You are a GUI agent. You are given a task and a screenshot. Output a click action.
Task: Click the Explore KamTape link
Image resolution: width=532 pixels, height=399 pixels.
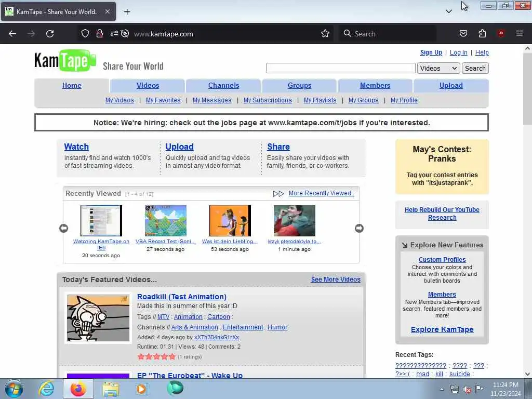pyautogui.click(x=442, y=329)
